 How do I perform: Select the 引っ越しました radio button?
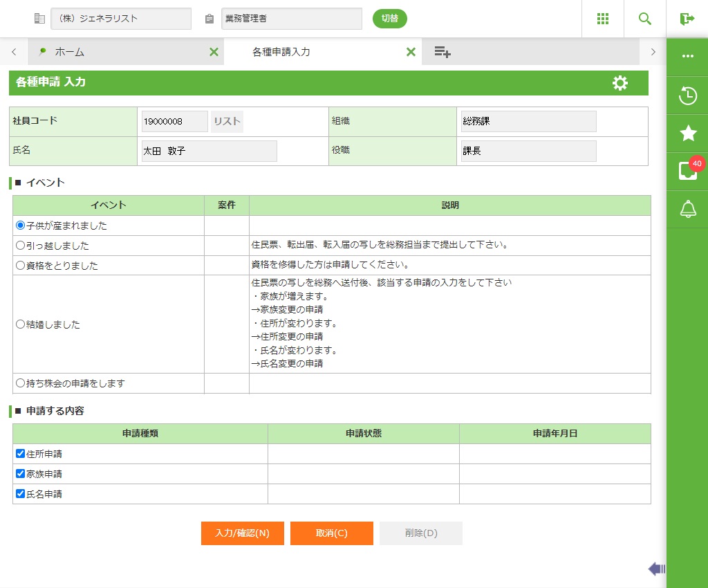coord(20,246)
